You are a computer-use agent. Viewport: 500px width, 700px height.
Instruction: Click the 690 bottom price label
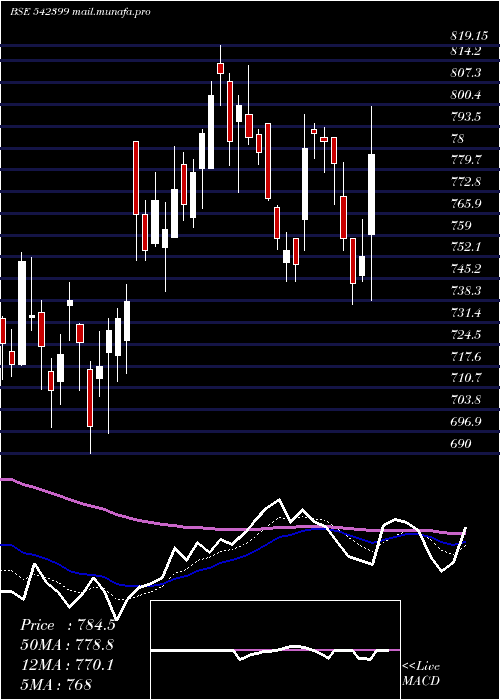click(x=462, y=444)
